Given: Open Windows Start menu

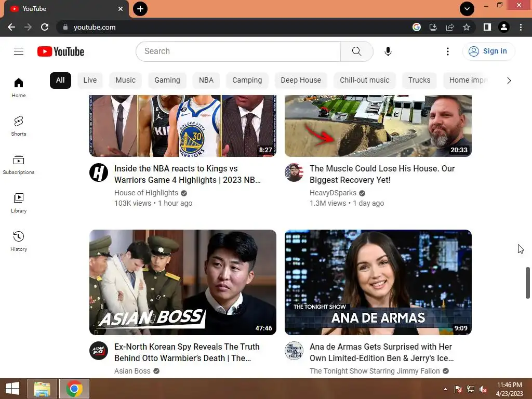Looking at the screenshot, I should pyautogui.click(x=12, y=389).
